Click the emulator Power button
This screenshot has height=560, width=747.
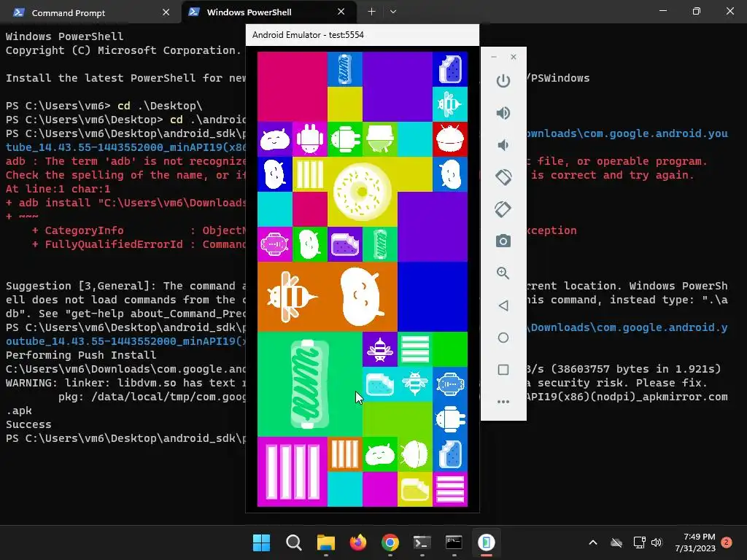pyautogui.click(x=503, y=81)
